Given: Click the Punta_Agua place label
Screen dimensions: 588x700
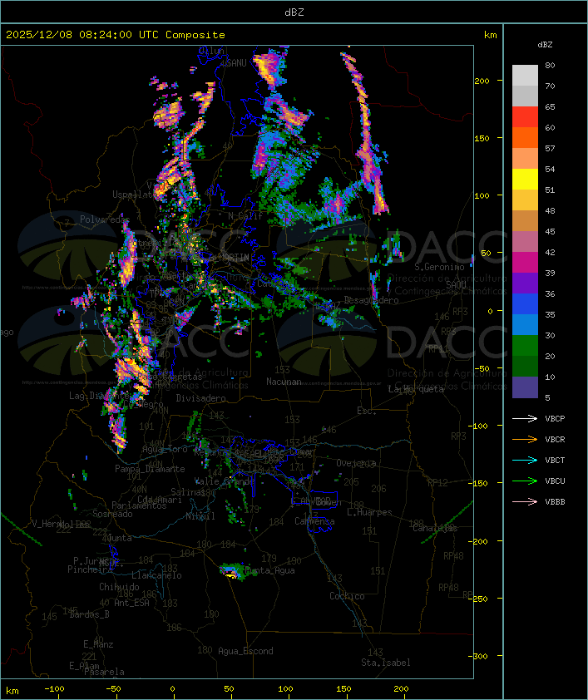Looking at the screenshot, I should click(x=269, y=570).
